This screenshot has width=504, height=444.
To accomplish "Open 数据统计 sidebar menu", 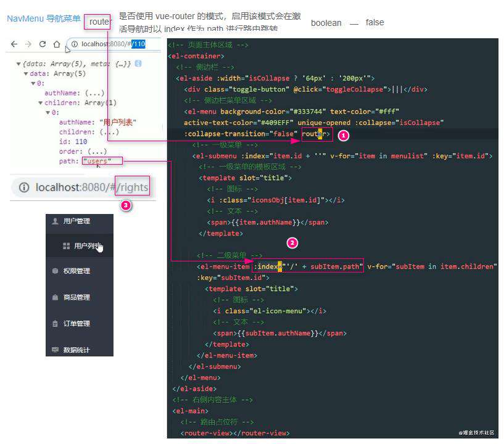I will [x=80, y=350].
